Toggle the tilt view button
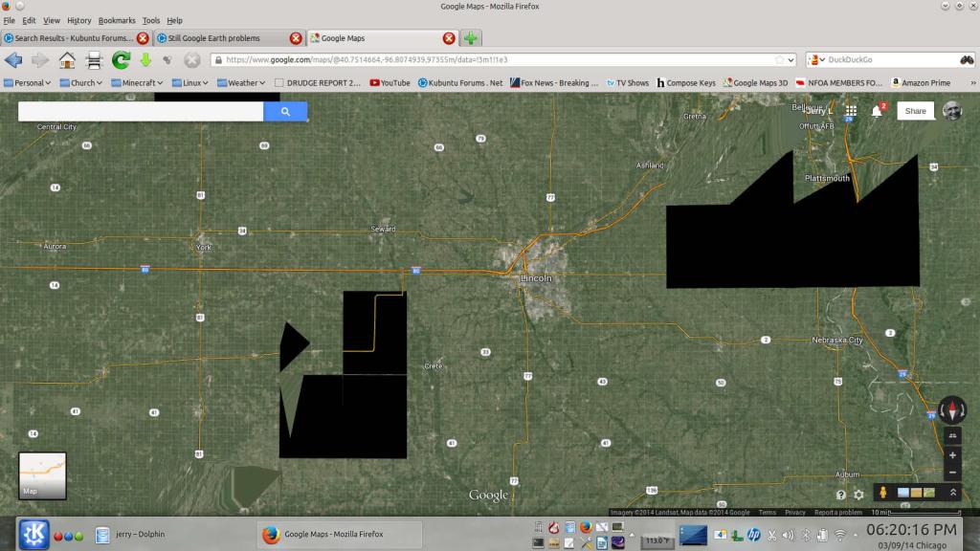This screenshot has height=551, width=980. (951, 435)
